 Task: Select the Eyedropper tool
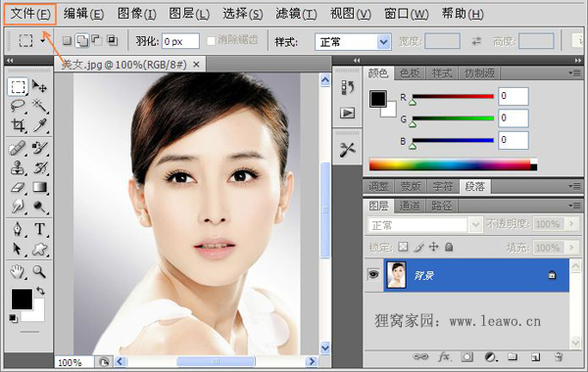[39, 125]
